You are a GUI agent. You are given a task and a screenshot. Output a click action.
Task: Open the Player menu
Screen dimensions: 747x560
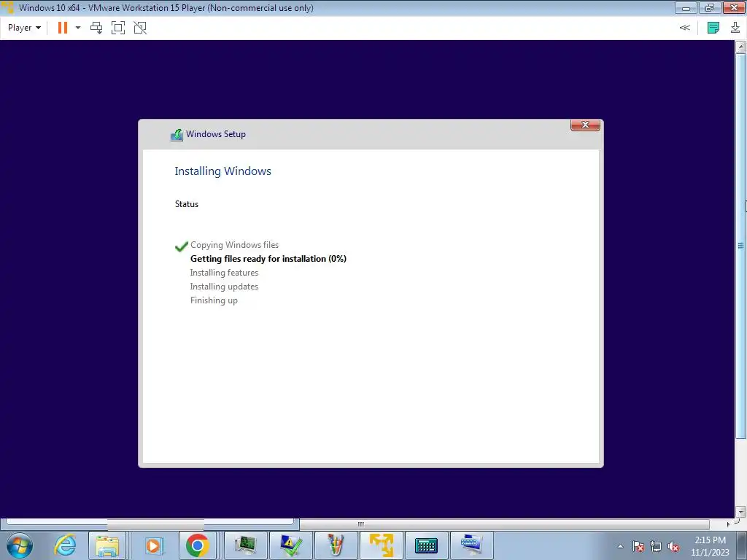[x=24, y=28]
